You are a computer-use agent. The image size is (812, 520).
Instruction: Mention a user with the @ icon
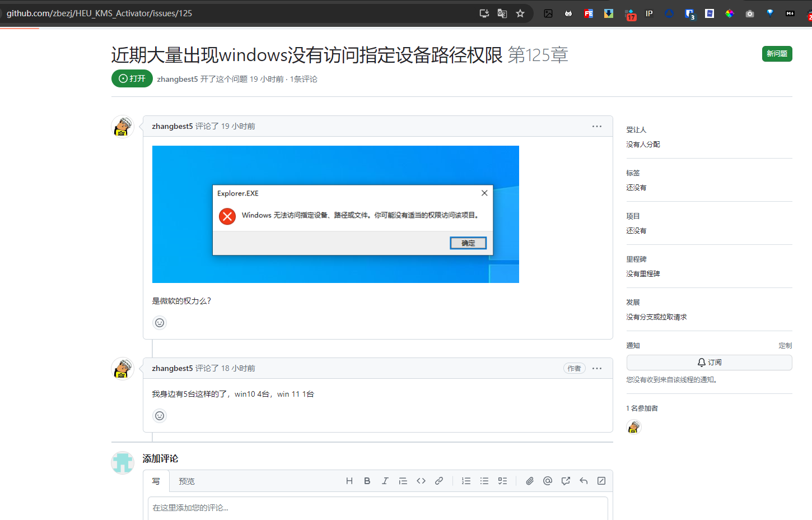pos(547,481)
